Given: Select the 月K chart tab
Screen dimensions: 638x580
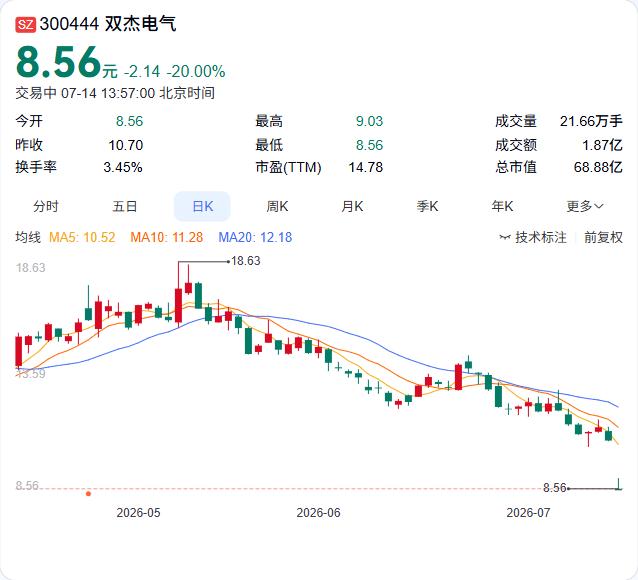Looking at the screenshot, I should click(x=352, y=206).
